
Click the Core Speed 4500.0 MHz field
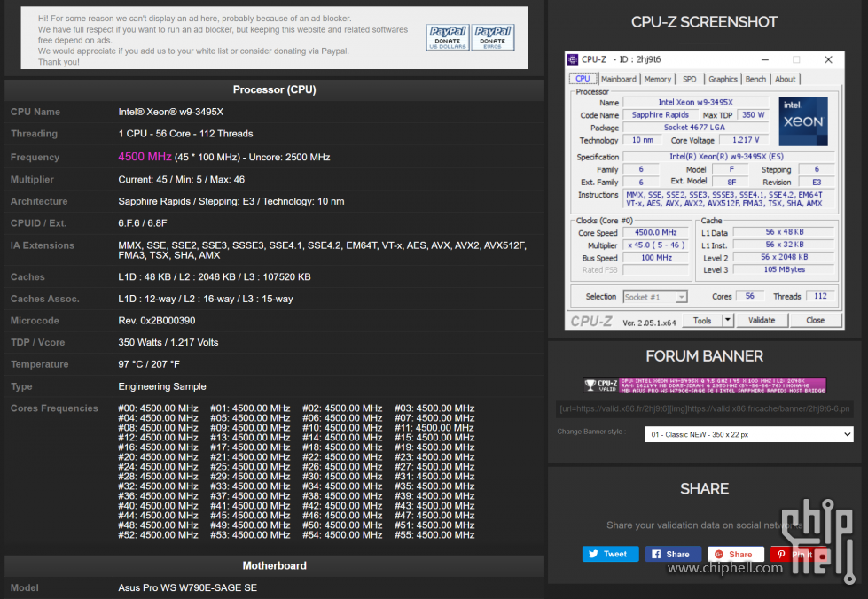(x=655, y=233)
